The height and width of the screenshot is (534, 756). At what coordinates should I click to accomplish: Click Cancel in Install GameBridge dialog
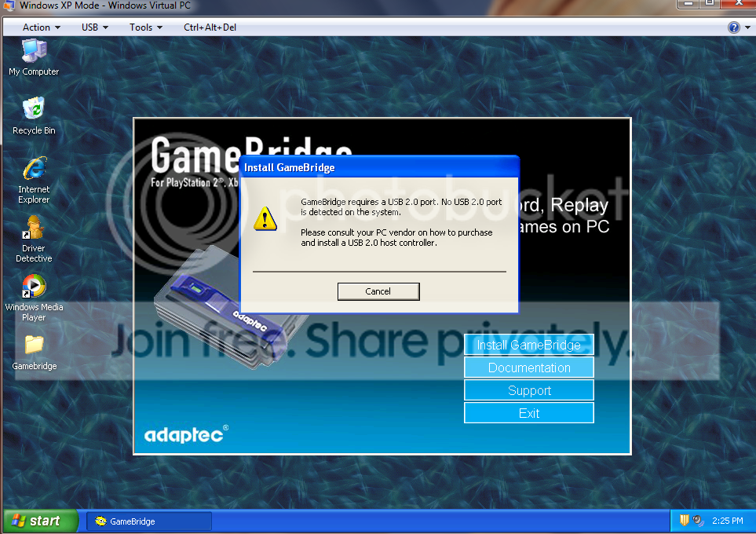point(378,291)
